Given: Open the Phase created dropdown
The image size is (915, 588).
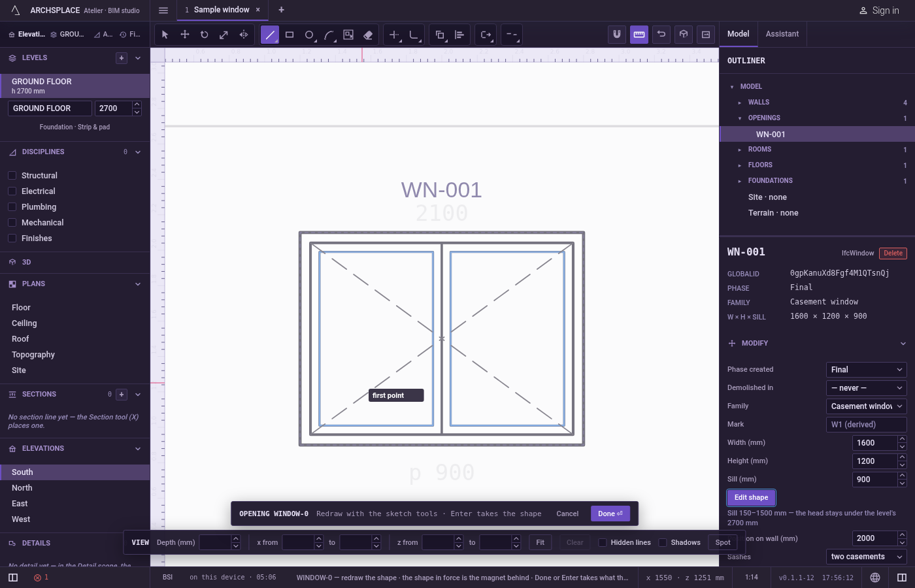Looking at the screenshot, I should click(x=866, y=370).
